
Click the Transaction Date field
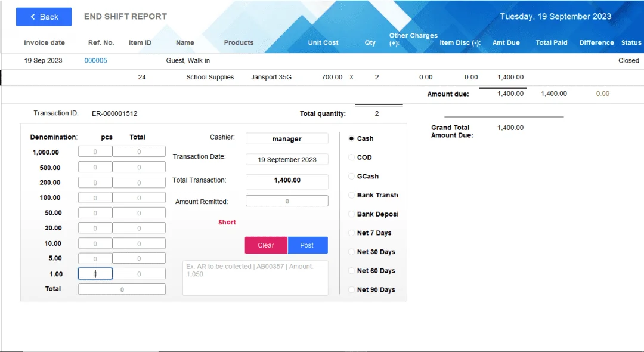[x=287, y=159]
